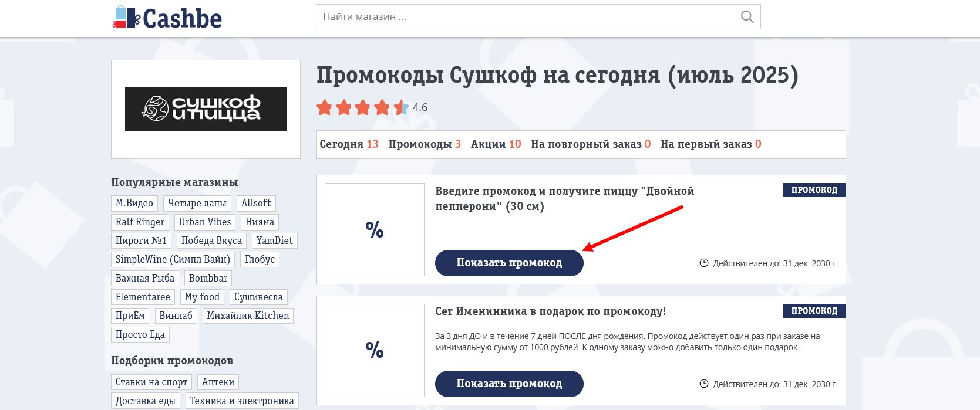
Task: Open YamDiet store link
Action: 274,240
